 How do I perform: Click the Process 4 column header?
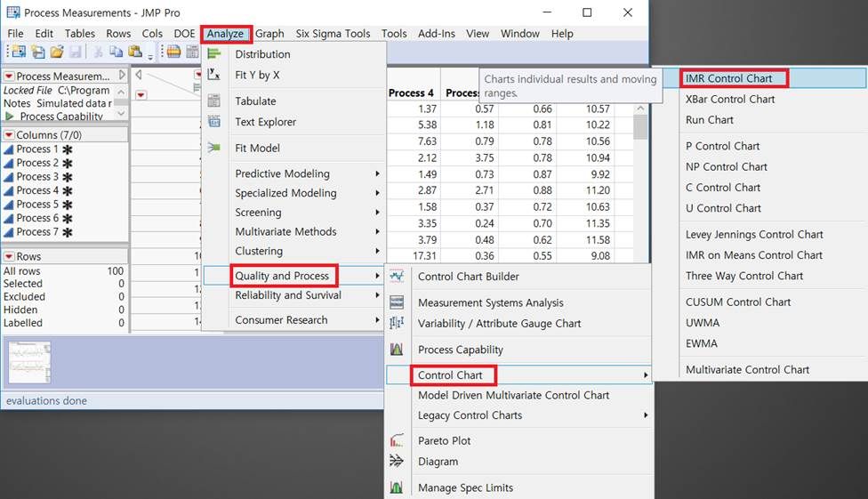pos(411,93)
